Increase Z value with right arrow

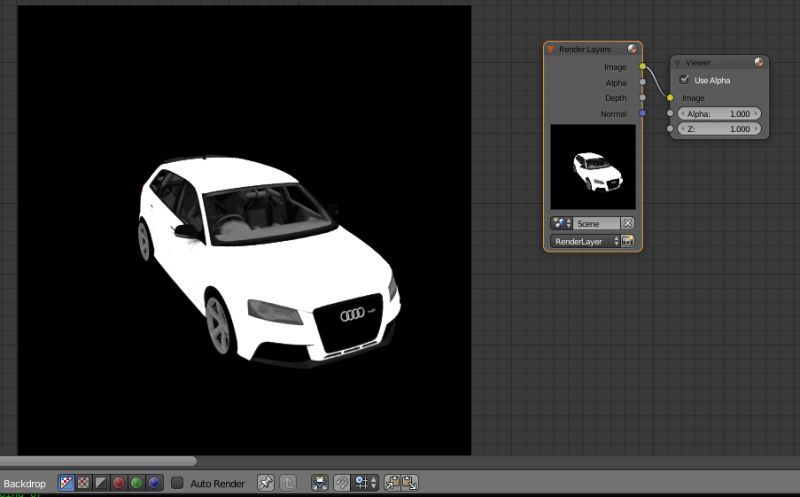(x=756, y=129)
